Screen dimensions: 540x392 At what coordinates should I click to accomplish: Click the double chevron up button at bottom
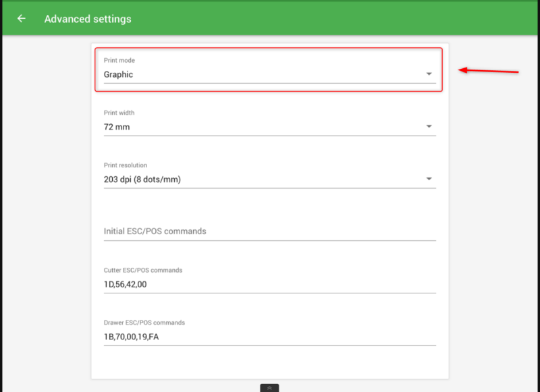coord(269,388)
